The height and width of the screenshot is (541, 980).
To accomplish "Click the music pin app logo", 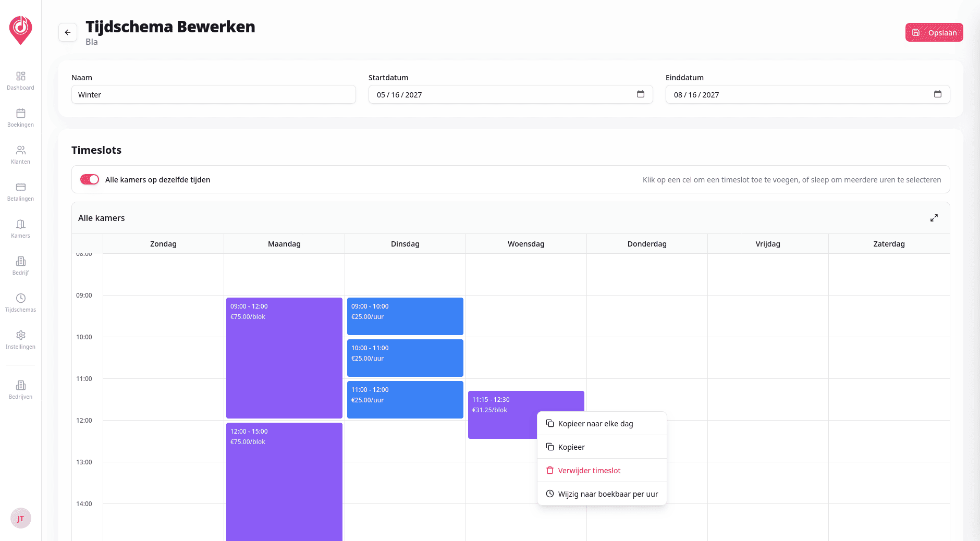I will point(21,30).
